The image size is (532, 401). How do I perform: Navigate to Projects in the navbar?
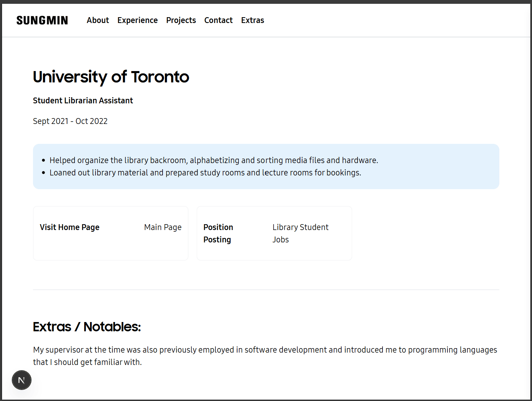(x=181, y=20)
